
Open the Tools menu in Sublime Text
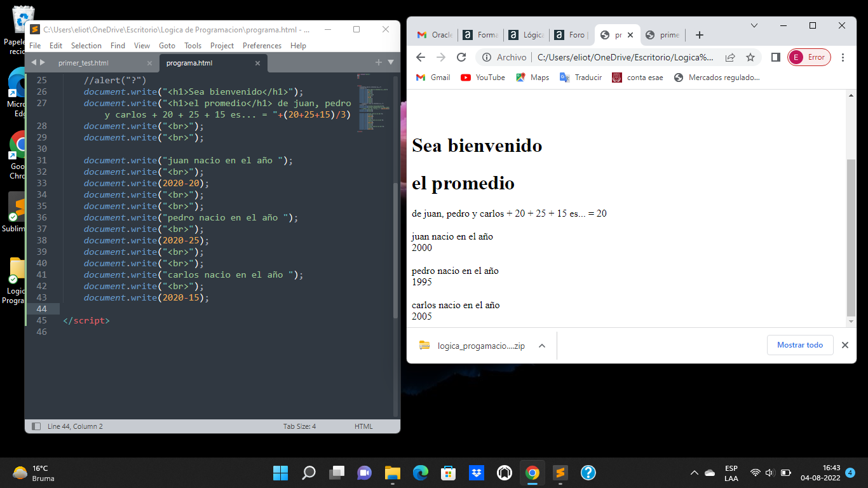point(193,46)
